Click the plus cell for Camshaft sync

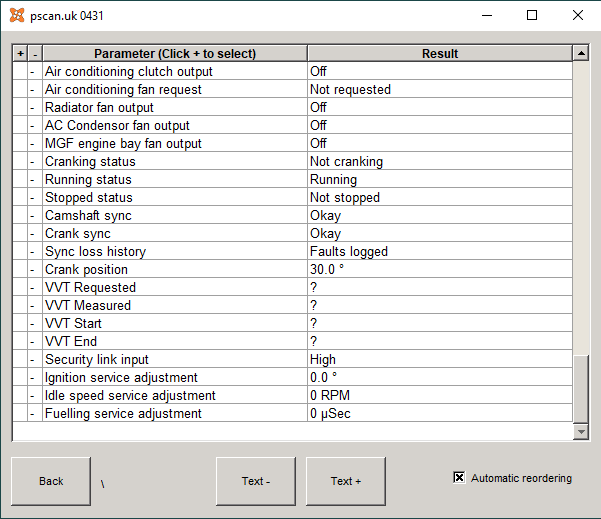[x=20, y=215]
